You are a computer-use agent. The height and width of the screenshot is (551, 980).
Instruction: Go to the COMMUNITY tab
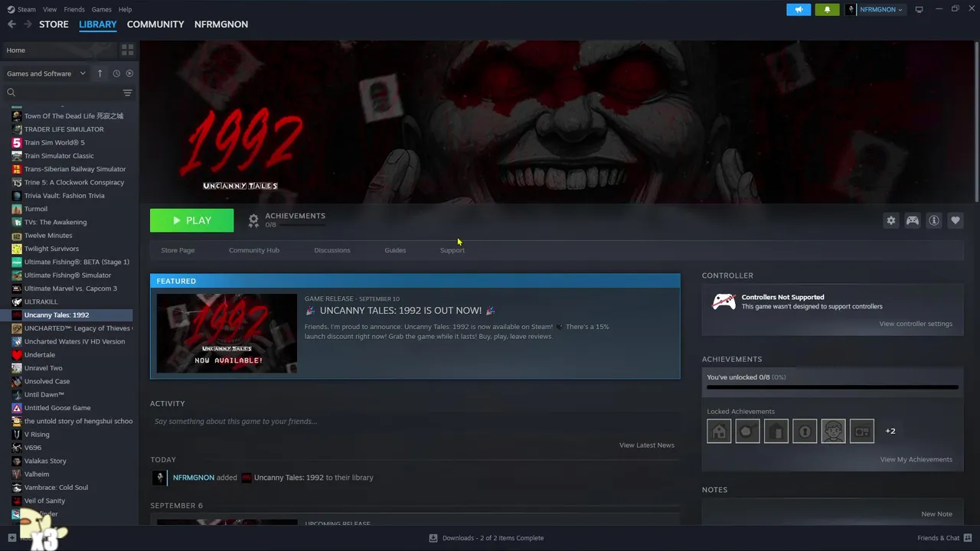coord(155,24)
